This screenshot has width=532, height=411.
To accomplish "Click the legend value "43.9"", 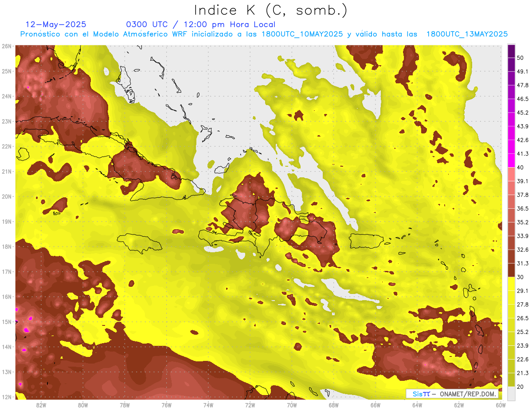I will click(522, 126).
